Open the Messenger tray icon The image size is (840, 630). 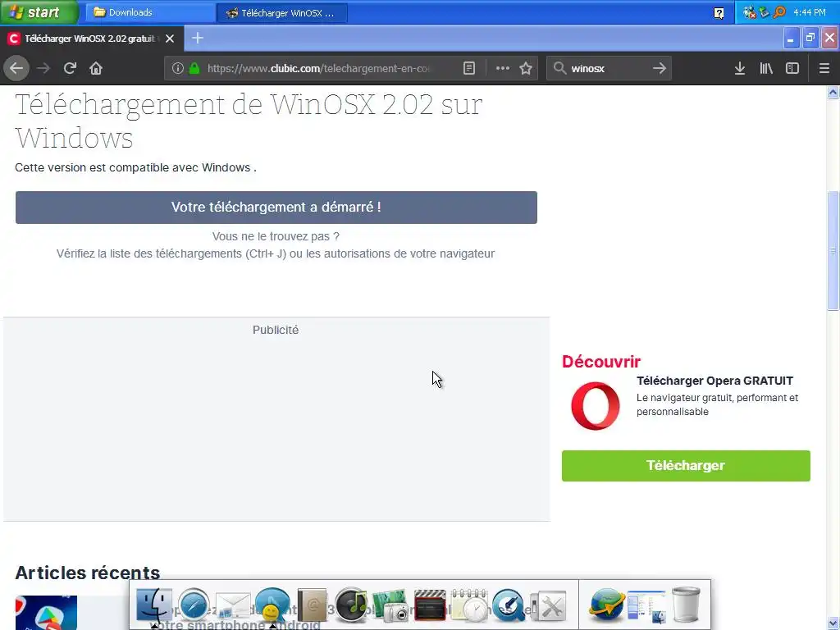point(750,12)
